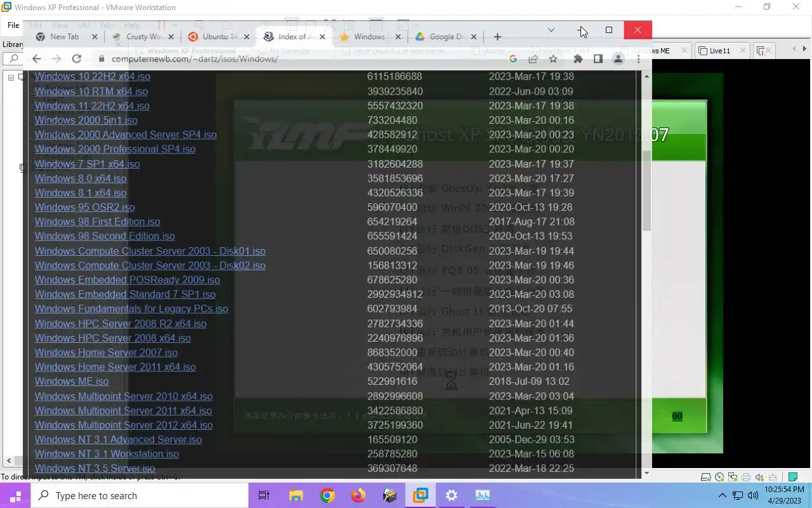The image size is (812, 508).
Task: Open the Chrome three-dot menu
Action: pyautogui.click(x=638, y=59)
